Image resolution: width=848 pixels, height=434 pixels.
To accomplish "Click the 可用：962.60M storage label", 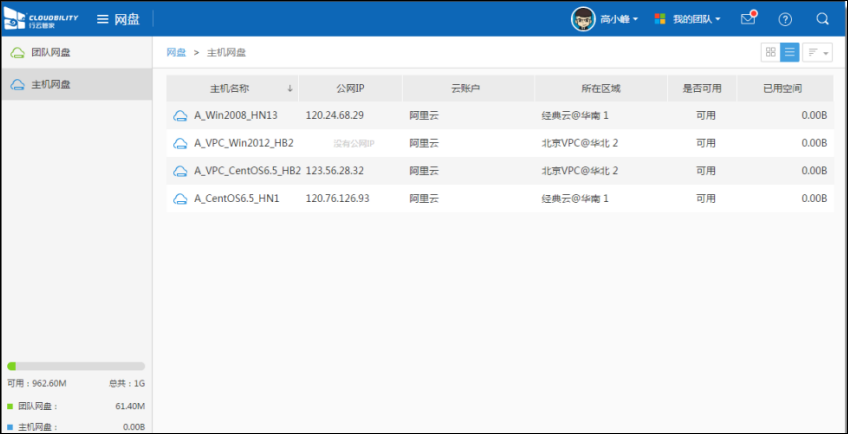I will [x=37, y=384].
